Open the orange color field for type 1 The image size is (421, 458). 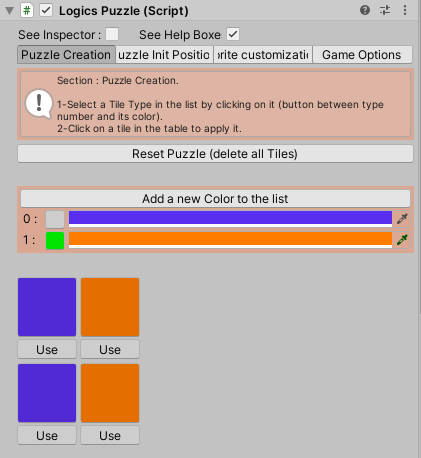[x=230, y=240]
